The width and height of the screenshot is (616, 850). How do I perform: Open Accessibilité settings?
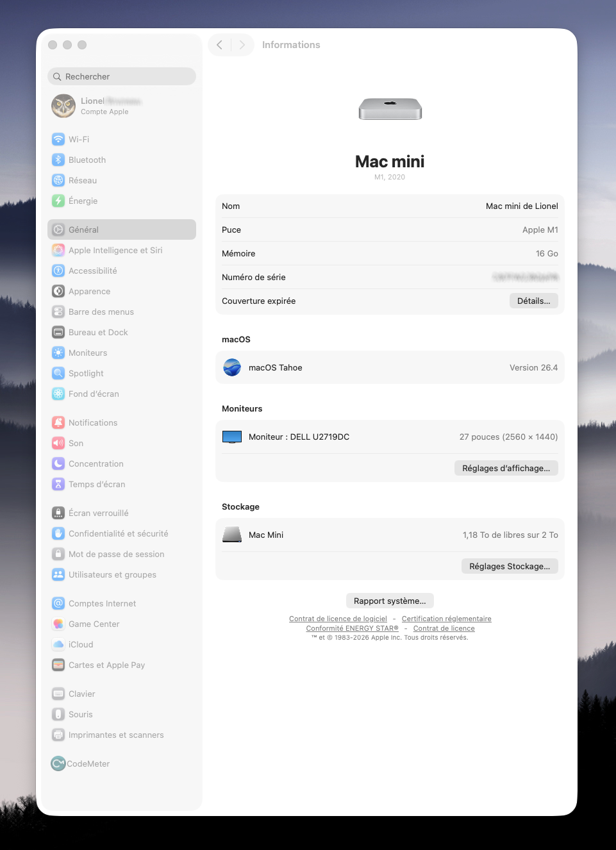pyautogui.click(x=91, y=271)
